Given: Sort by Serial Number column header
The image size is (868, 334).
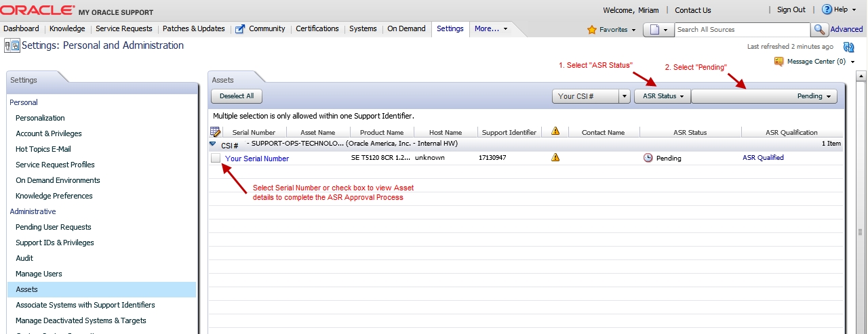Looking at the screenshot, I should click(254, 132).
